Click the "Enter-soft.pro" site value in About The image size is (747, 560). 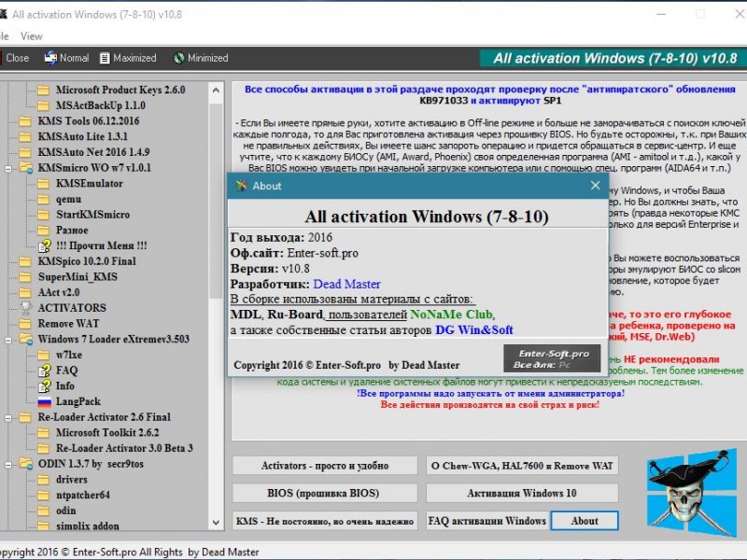pyautogui.click(x=322, y=253)
